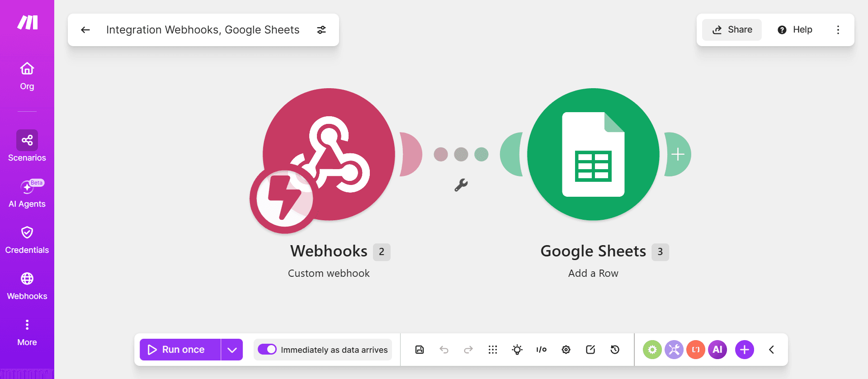Run the scenario once

pyautogui.click(x=180, y=350)
